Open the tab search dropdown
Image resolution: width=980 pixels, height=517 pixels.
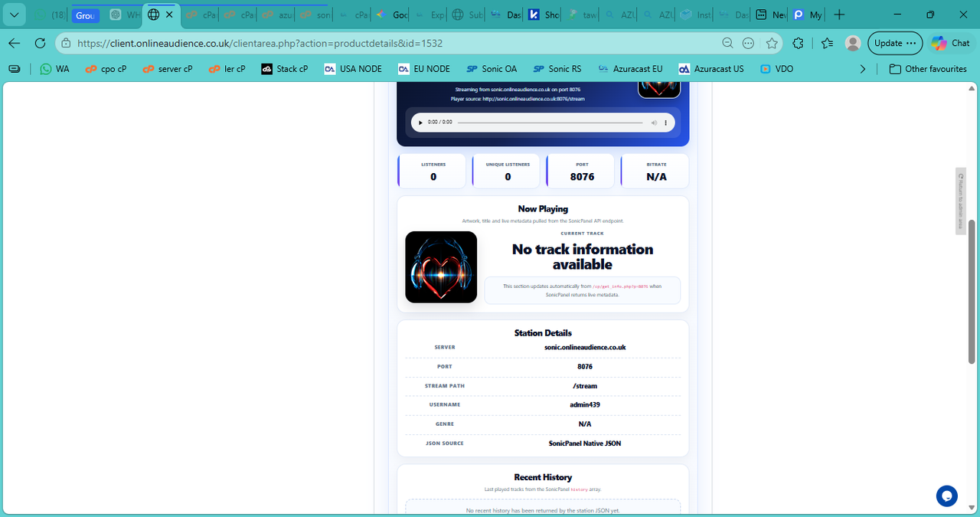(x=13, y=15)
